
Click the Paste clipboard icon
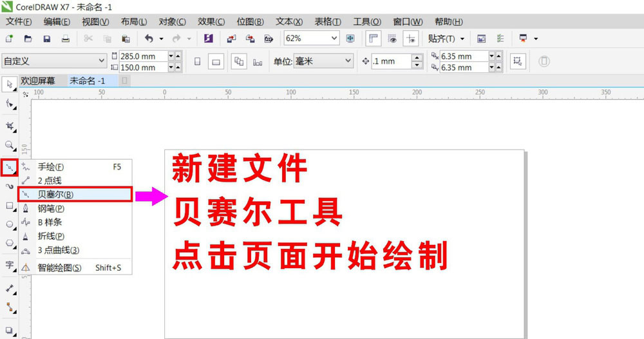click(x=126, y=39)
